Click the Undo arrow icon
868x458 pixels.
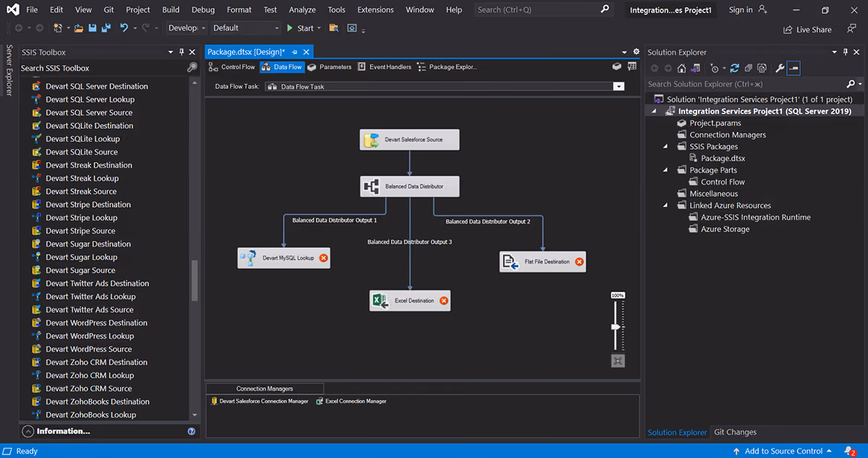click(124, 28)
